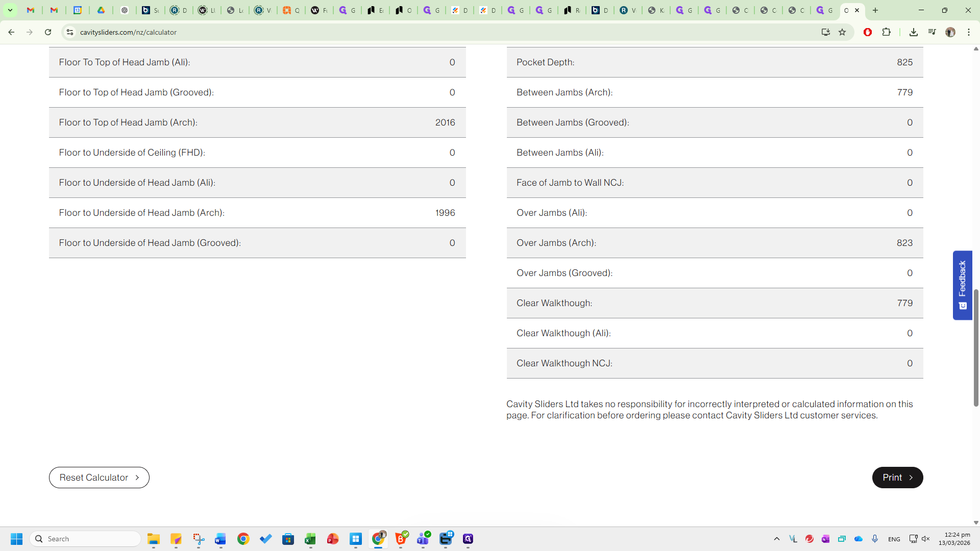Open the browser extensions puzzle icon
The height and width of the screenshot is (551, 980).
[x=887, y=32]
